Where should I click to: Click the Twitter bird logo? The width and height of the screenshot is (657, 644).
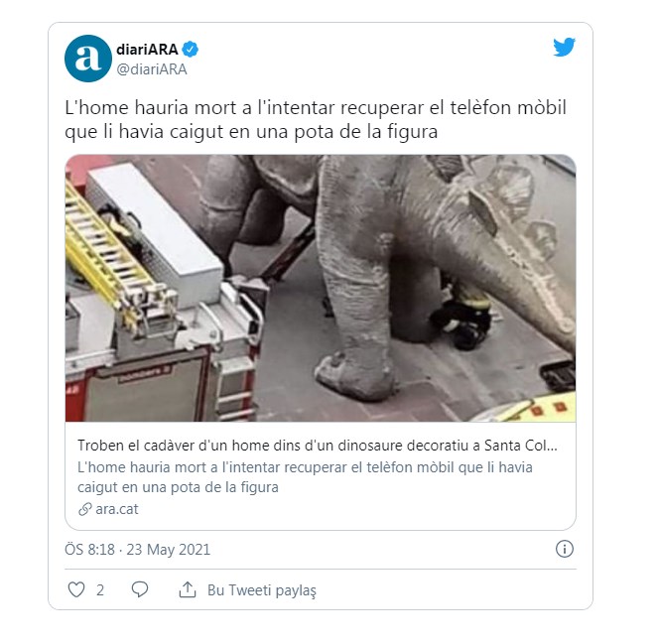click(564, 47)
